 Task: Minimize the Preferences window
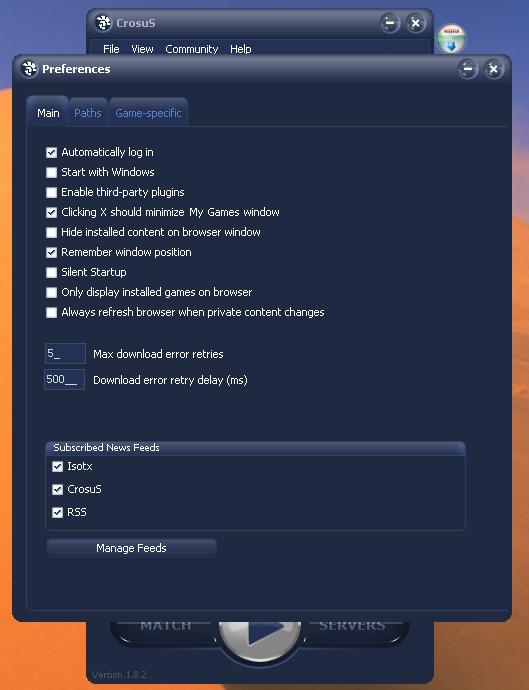[467, 69]
